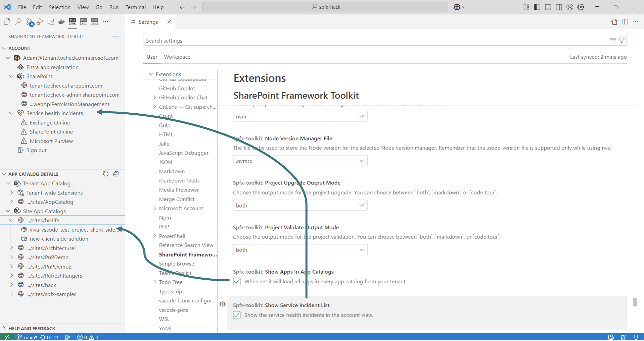
Task: Click the settings gear beside Show Service Incident List
Action: point(223,304)
